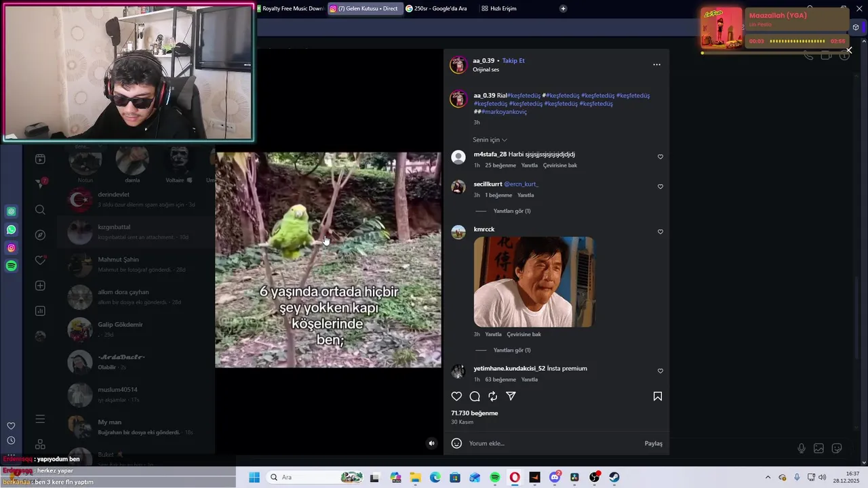Open Instagram messages icon with badge
This screenshot has height=488, width=868.
(x=40, y=183)
